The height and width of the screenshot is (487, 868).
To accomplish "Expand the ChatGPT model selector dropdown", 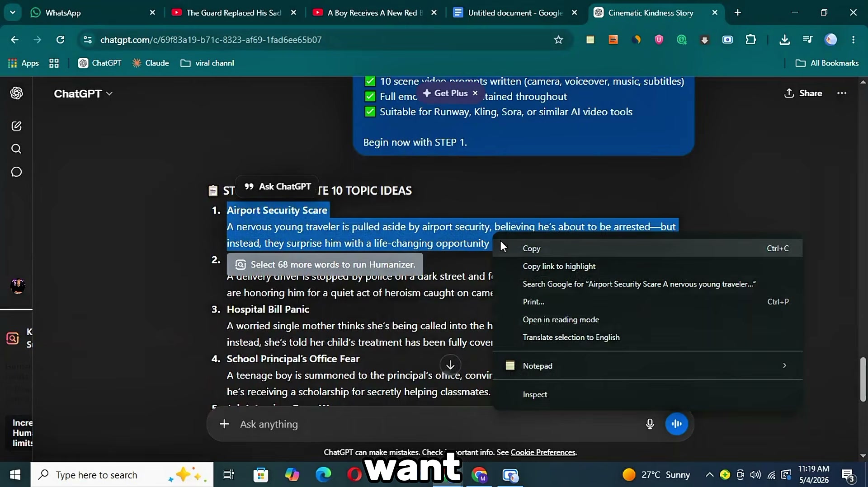I will pos(83,94).
